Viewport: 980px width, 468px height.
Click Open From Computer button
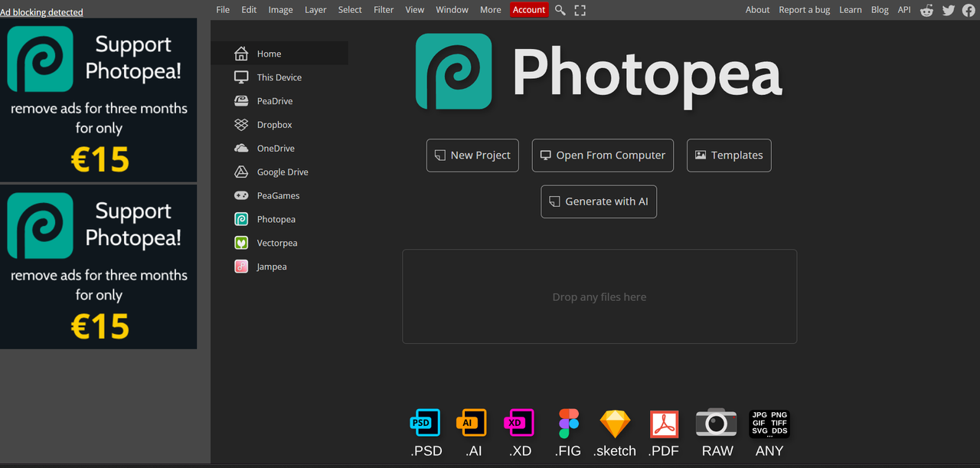point(603,155)
